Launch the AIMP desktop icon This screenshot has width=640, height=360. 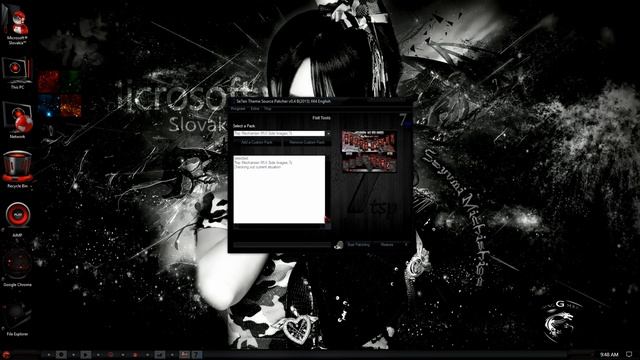pos(17,219)
